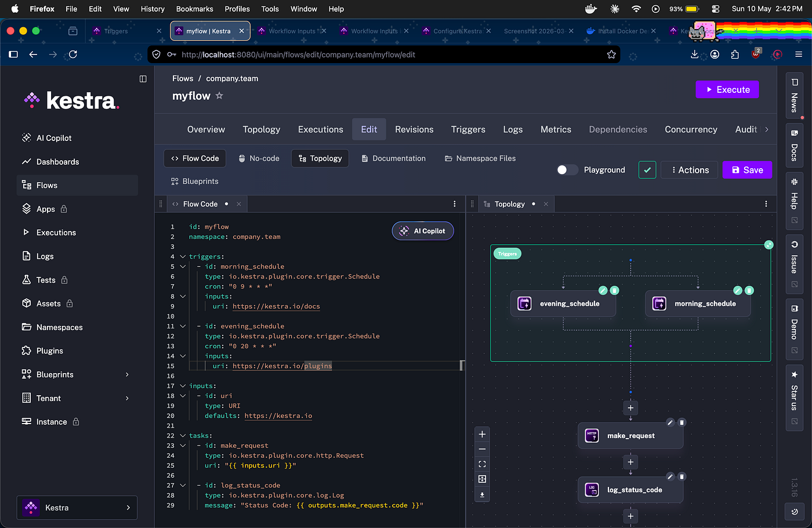The width and height of the screenshot is (812, 528).
Task: Click the AI Copilot editor button
Action: click(423, 231)
